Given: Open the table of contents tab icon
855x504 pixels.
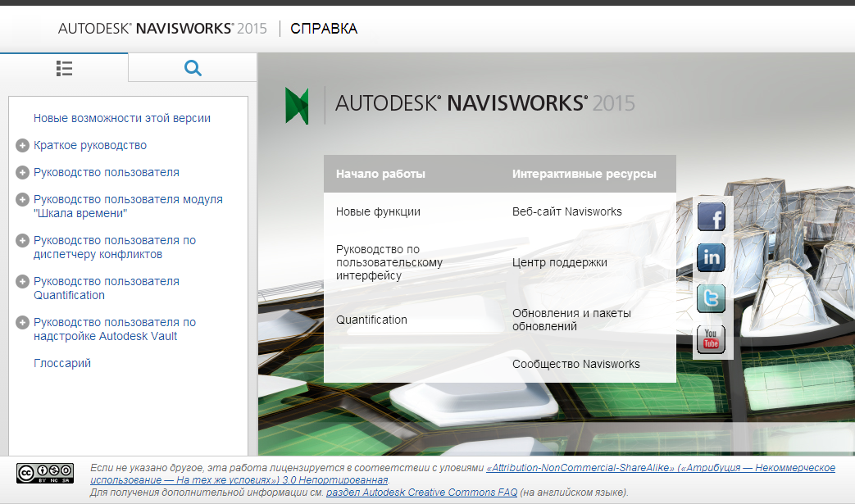Looking at the screenshot, I should [x=64, y=68].
